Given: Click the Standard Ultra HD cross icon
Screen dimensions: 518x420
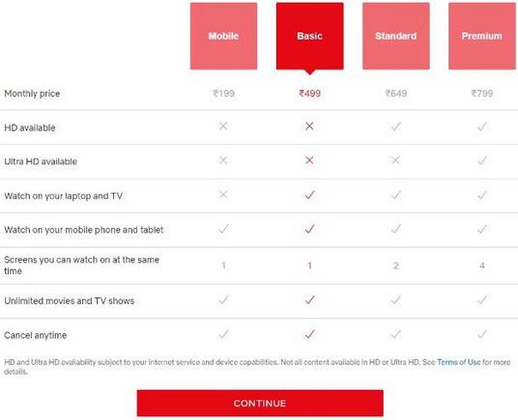Looking at the screenshot, I should pos(395,160).
